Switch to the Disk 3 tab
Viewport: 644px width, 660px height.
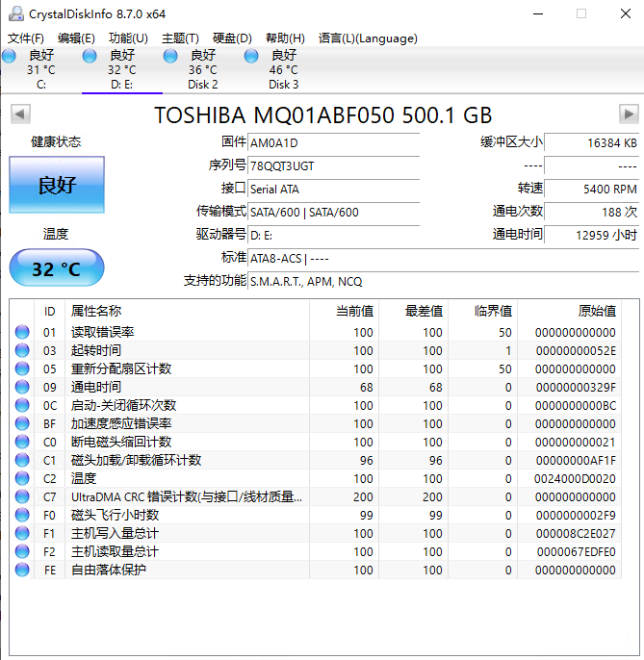(x=283, y=70)
